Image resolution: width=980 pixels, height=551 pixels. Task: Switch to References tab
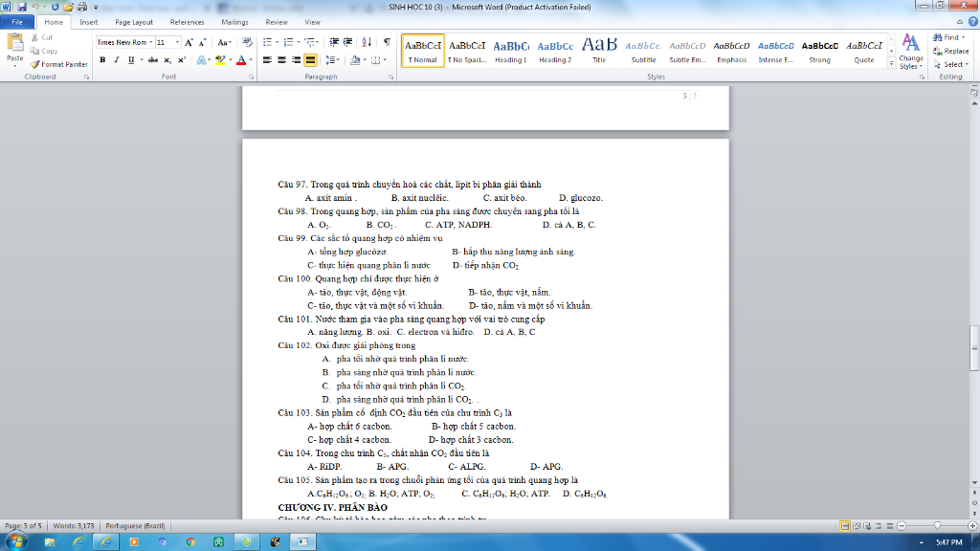click(x=187, y=22)
